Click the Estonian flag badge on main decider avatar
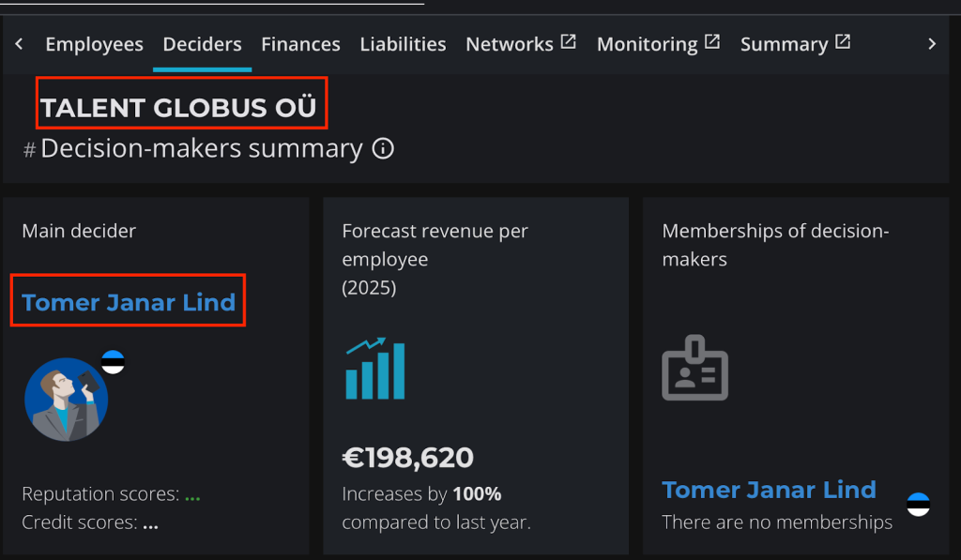This screenshot has height=560, width=961. (114, 362)
